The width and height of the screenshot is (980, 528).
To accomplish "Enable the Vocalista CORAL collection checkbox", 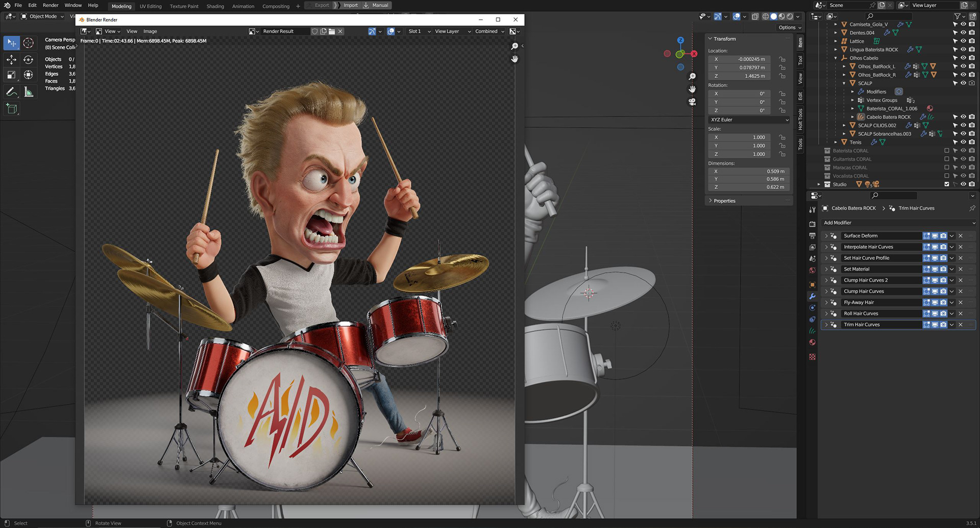I will coord(947,176).
